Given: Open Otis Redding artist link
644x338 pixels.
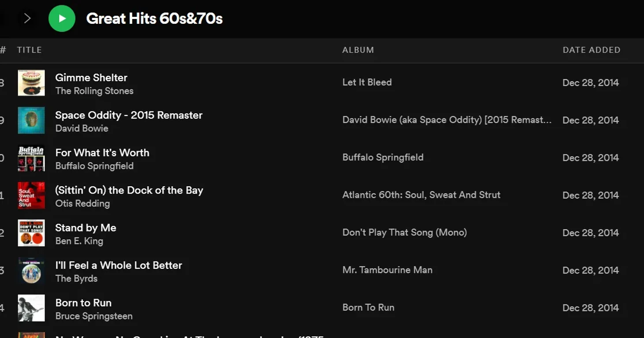Looking at the screenshot, I should pyautogui.click(x=82, y=203).
